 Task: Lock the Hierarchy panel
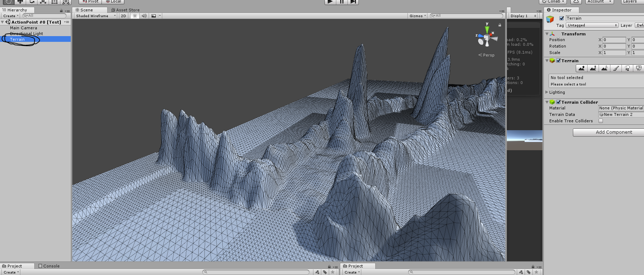(x=61, y=11)
